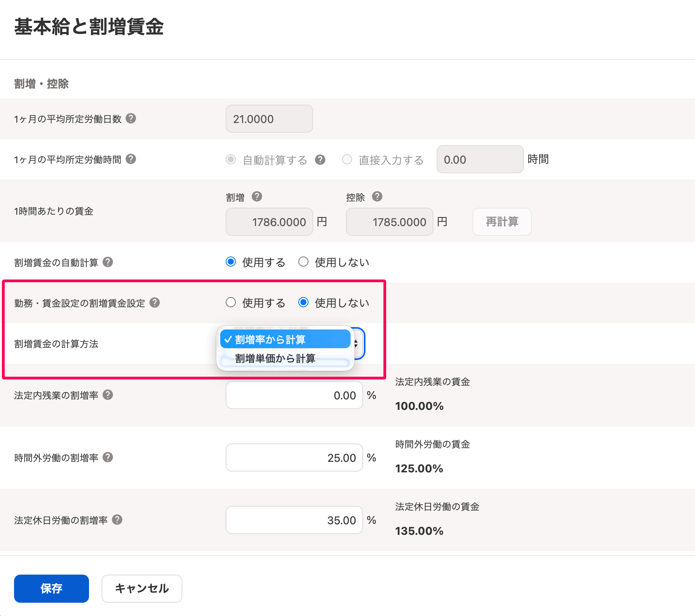Click the 割増・控除 section label
This screenshot has width=695, height=616.
41,84
